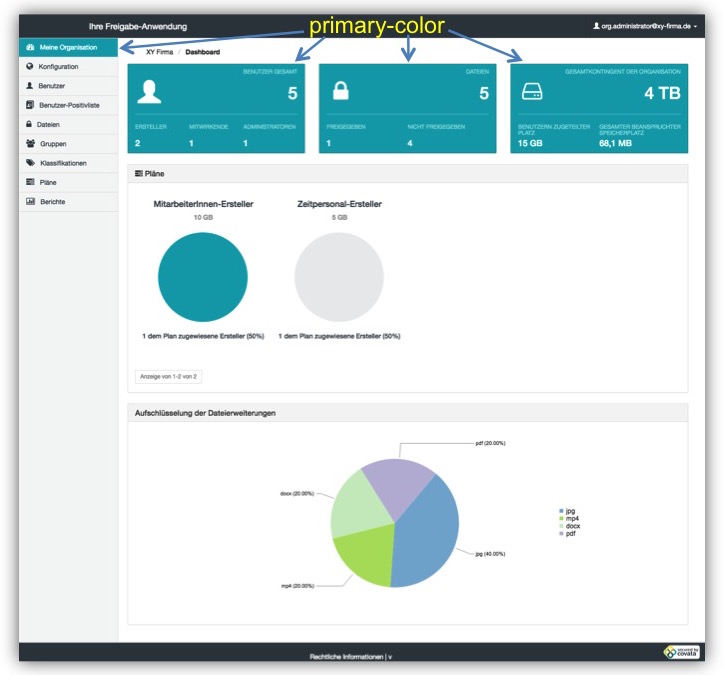Click the Nicht Freigegeben count '4'
724x675 pixels.
pyautogui.click(x=410, y=144)
